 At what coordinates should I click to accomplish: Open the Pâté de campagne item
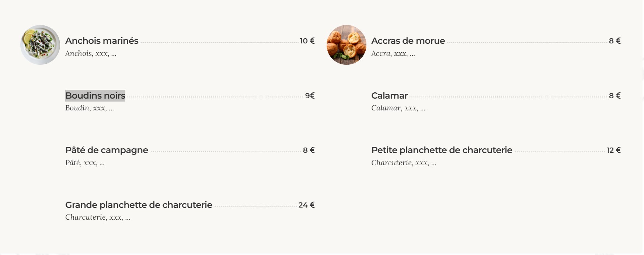click(x=107, y=150)
